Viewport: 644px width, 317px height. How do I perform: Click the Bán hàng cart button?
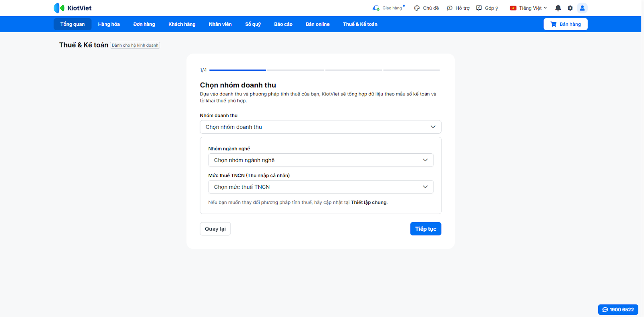(565, 24)
